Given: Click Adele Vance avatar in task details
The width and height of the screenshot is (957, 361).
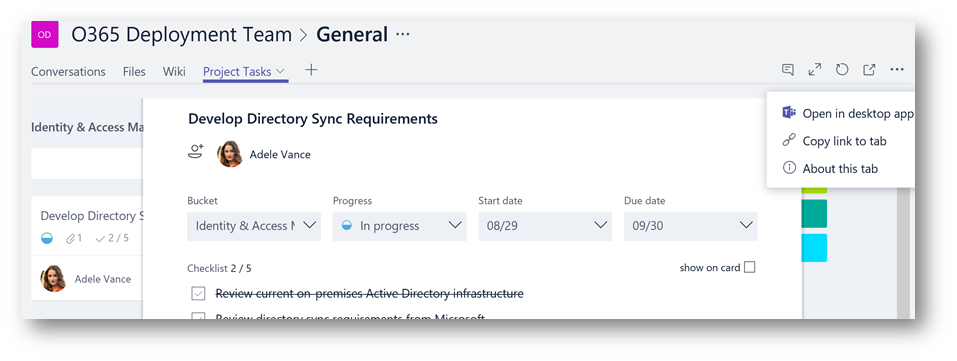Looking at the screenshot, I should (x=230, y=154).
